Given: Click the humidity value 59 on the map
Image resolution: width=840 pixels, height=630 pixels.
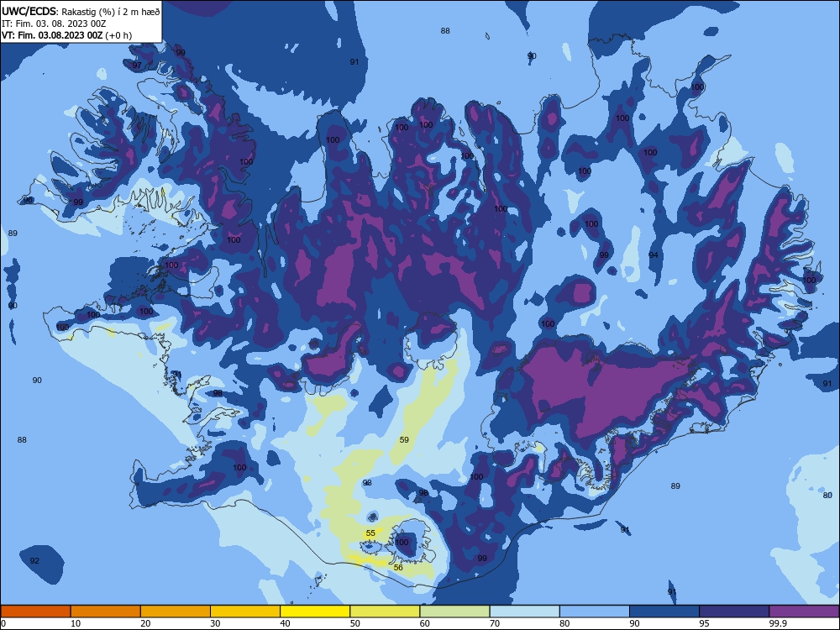Looking at the screenshot, I should pos(405,440).
